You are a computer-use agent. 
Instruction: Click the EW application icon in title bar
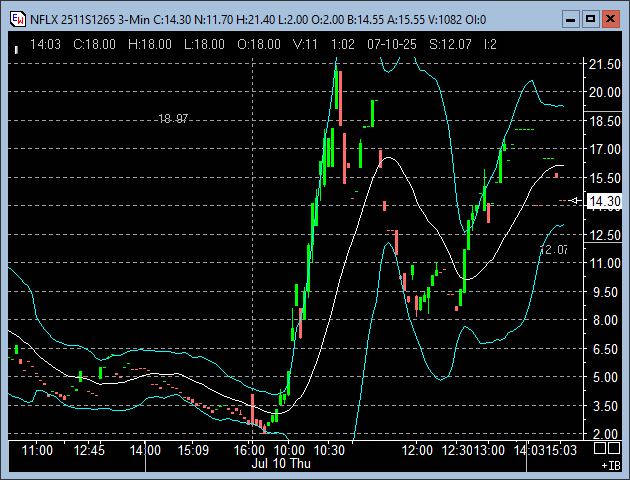(x=17, y=19)
